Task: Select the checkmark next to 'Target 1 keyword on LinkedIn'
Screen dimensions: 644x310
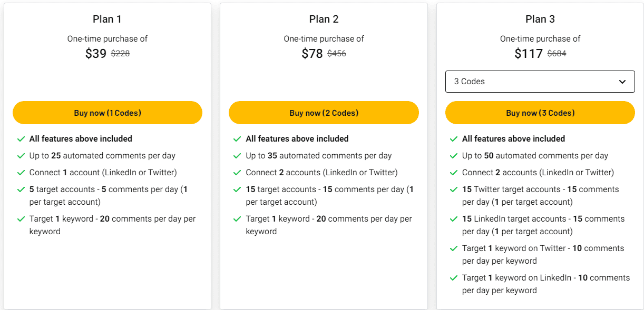Action: click(x=454, y=278)
